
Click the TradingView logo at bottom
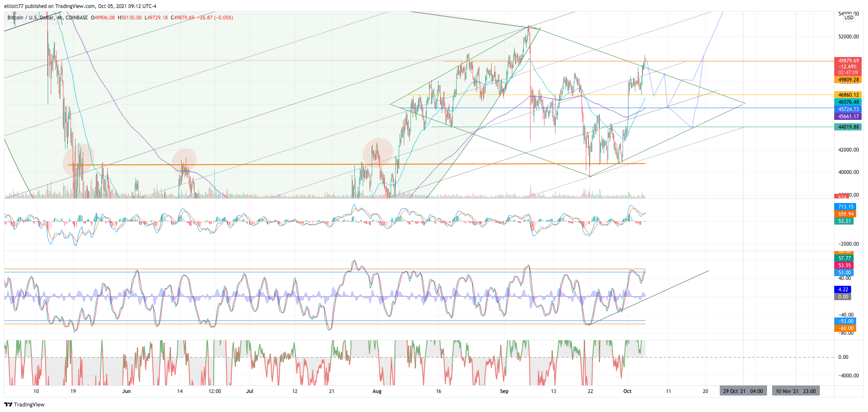pyautogui.click(x=24, y=404)
